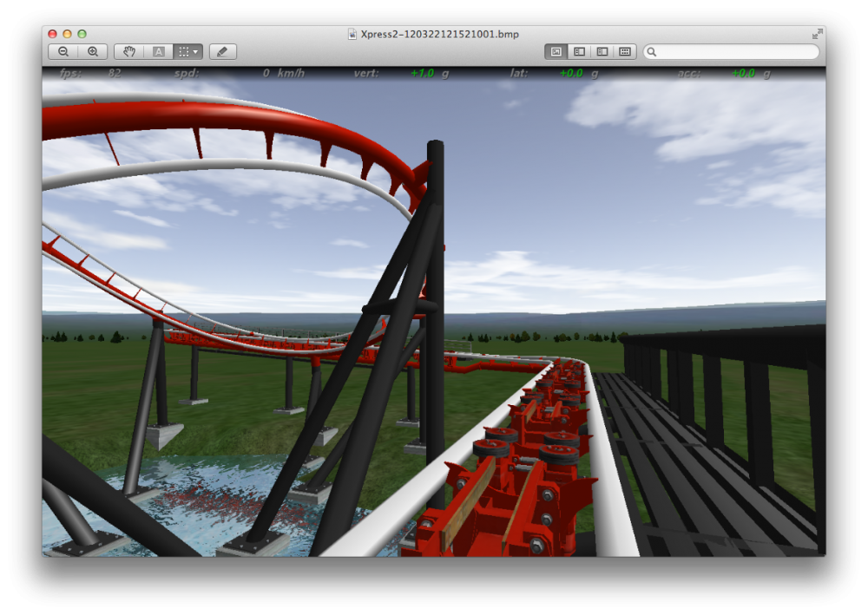Switch to Contact Sheet view
Screen dimensions: 868x615
click(624, 52)
